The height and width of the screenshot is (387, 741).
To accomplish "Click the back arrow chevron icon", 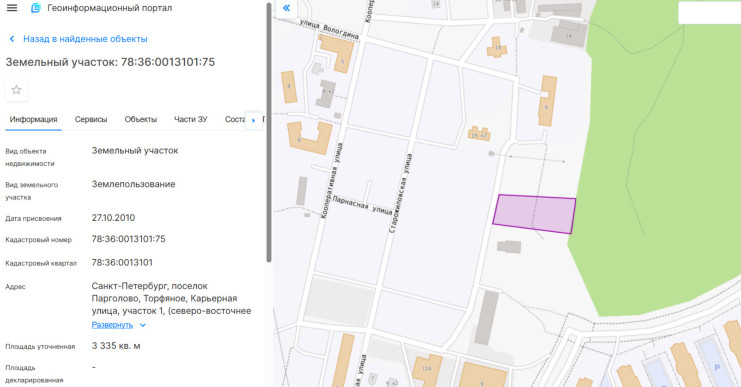I will coord(12,39).
